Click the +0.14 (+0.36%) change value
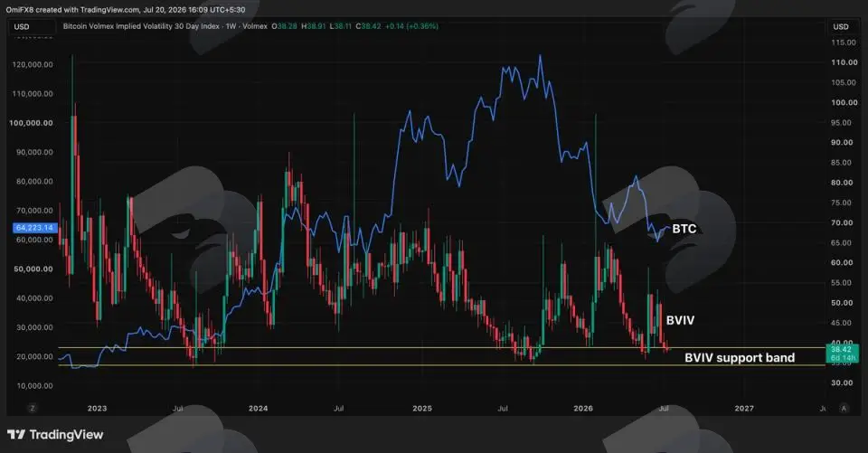 coord(412,26)
